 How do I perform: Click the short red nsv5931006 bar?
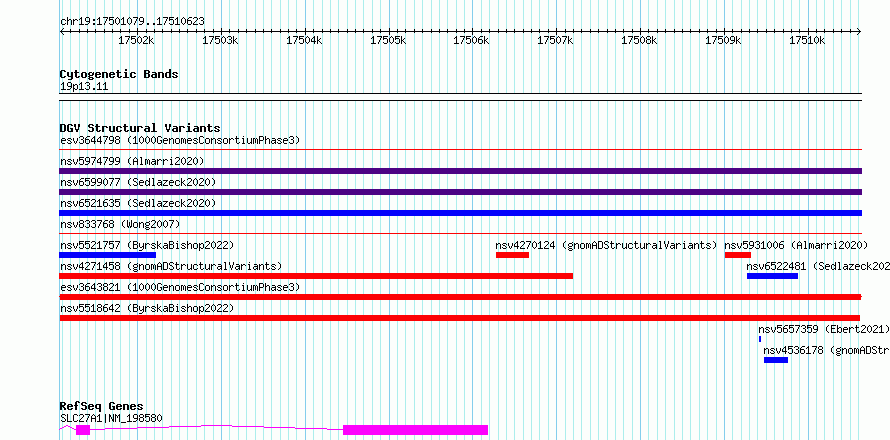738,255
